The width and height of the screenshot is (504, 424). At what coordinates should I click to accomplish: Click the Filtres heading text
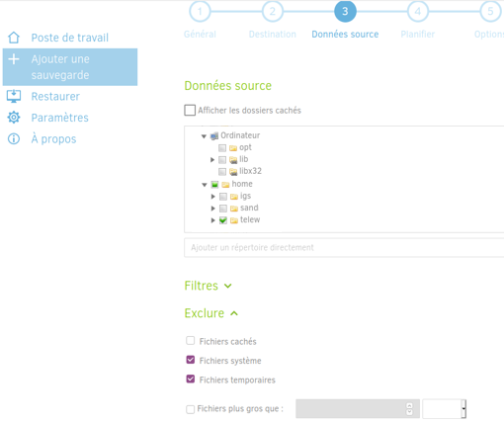click(x=202, y=286)
